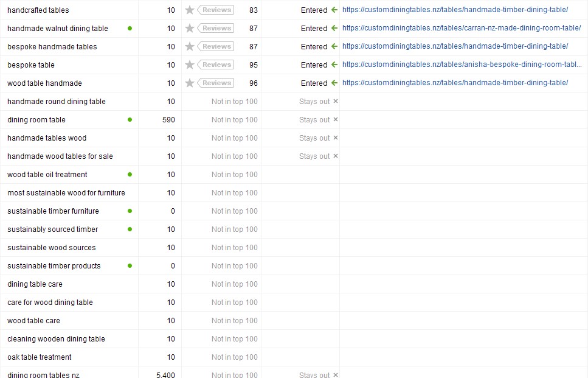This screenshot has height=378, width=588.
Task: Click green Entered arrow for wood table handmade
Action: point(334,83)
